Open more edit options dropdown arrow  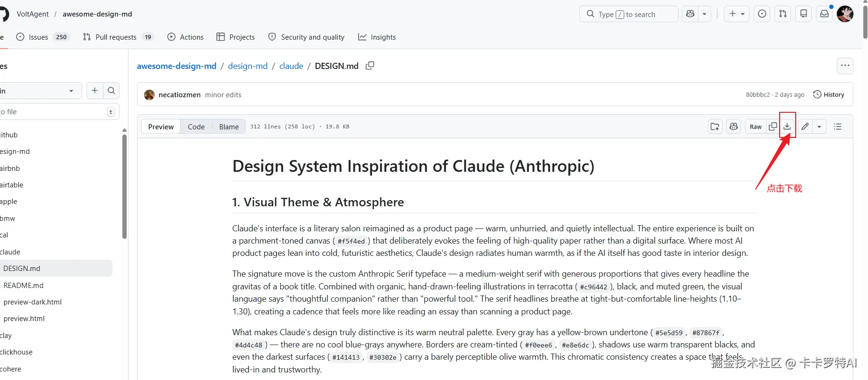point(819,127)
